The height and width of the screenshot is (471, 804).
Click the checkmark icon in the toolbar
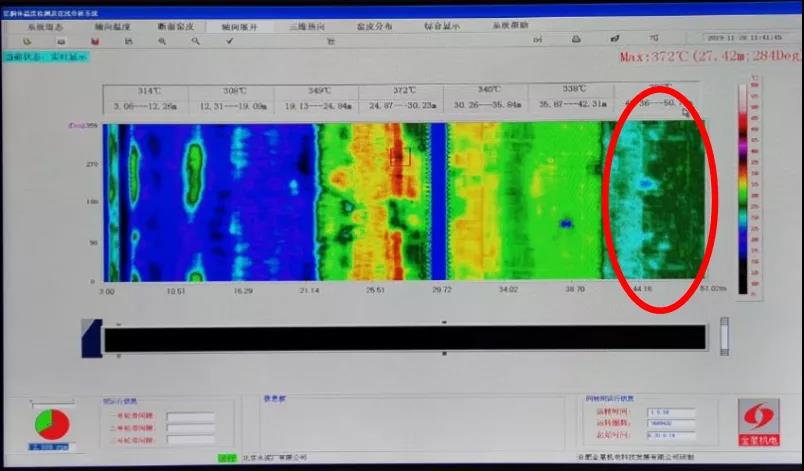coord(229,41)
